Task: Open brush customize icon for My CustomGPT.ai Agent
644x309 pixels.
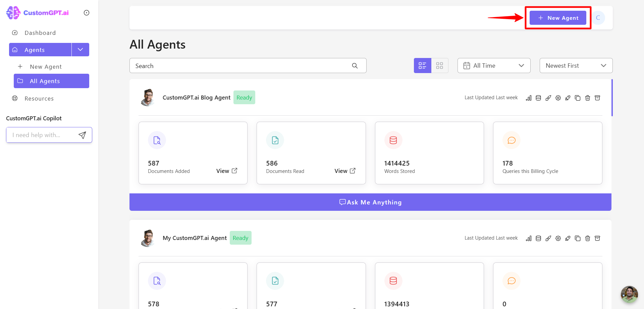Action: [548, 238]
